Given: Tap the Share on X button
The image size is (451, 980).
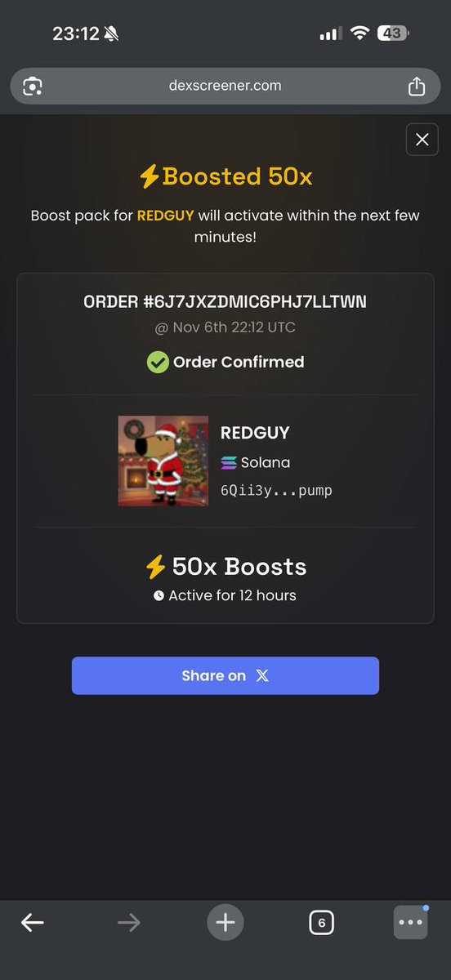Looking at the screenshot, I should pos(225,675).
